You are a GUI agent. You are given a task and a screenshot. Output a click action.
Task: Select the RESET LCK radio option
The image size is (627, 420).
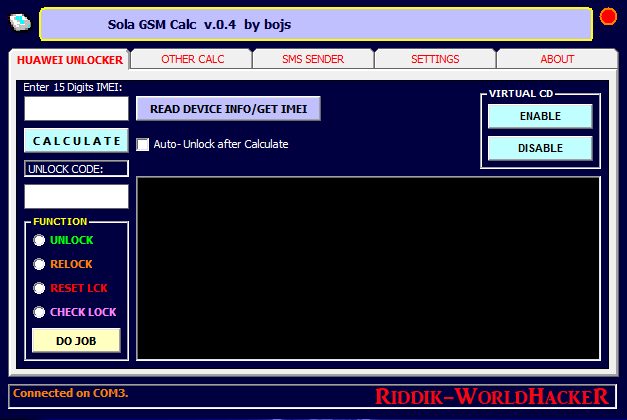click(x=39, y=288)
